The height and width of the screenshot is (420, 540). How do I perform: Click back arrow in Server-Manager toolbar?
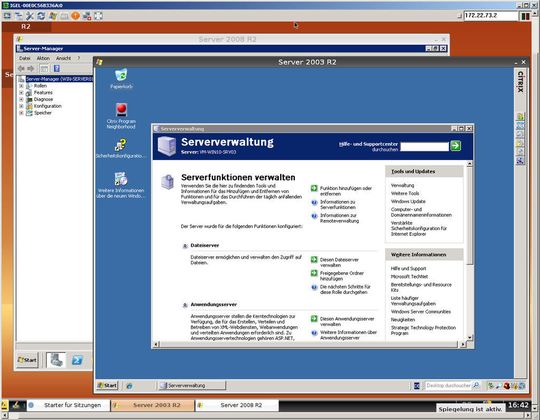(22, 69)
